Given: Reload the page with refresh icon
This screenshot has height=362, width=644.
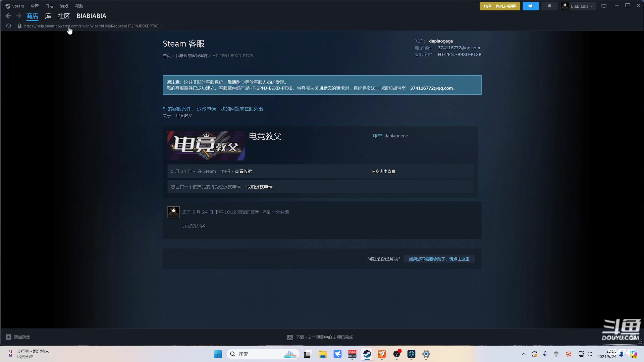Looking at the screenshot, I should coord(9,26).
